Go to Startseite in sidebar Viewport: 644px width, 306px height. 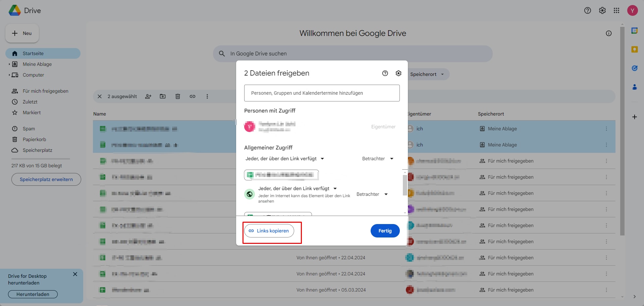coord(43,53)
